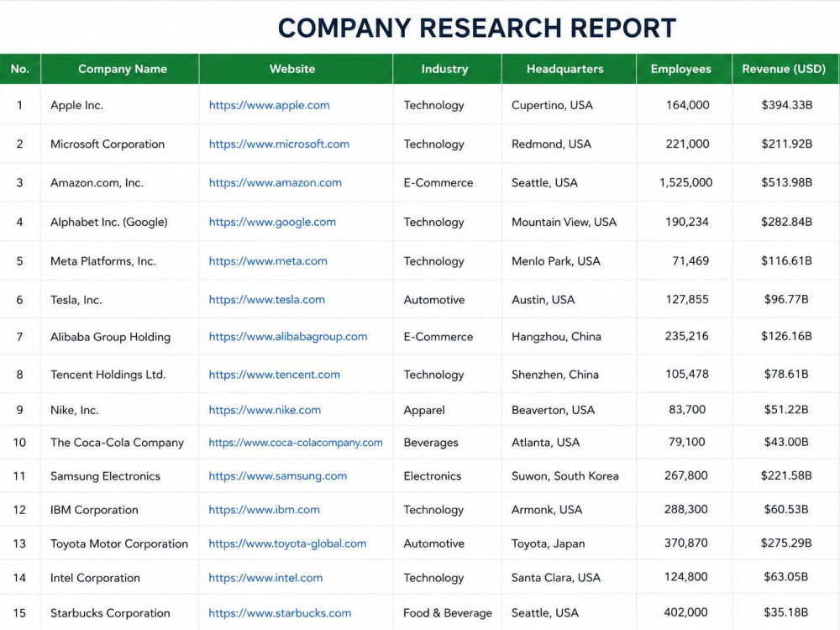This screenshot has width=840, height=630.
Task: Select the Suwon, South Korea cell
Action: click(x=569, y=475)
